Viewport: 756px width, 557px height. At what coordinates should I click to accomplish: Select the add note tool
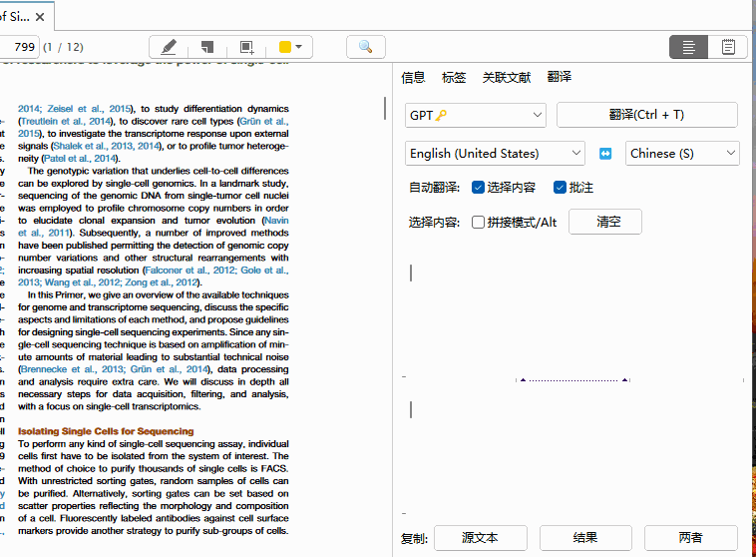(x=207, y=47)
